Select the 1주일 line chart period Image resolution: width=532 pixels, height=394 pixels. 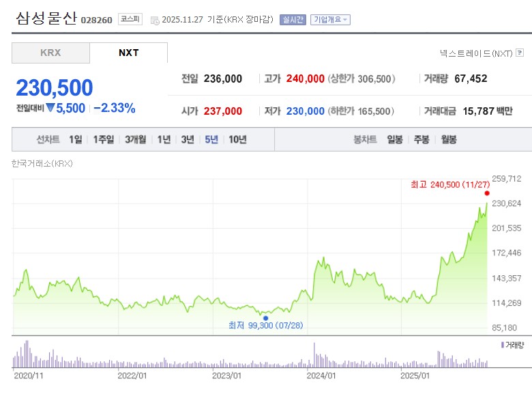pyautogui.click(x=104, y=139)
